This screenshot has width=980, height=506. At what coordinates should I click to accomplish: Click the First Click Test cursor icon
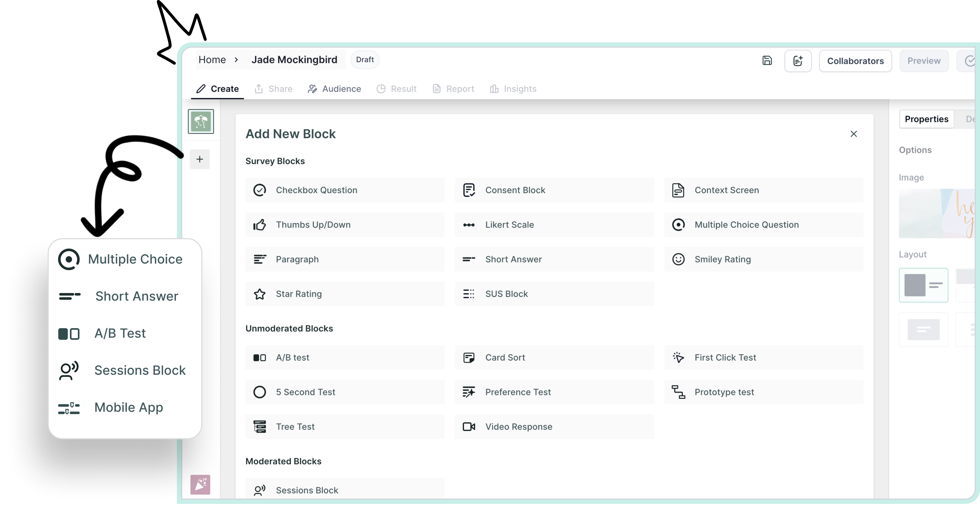click(x=678, y=358)
